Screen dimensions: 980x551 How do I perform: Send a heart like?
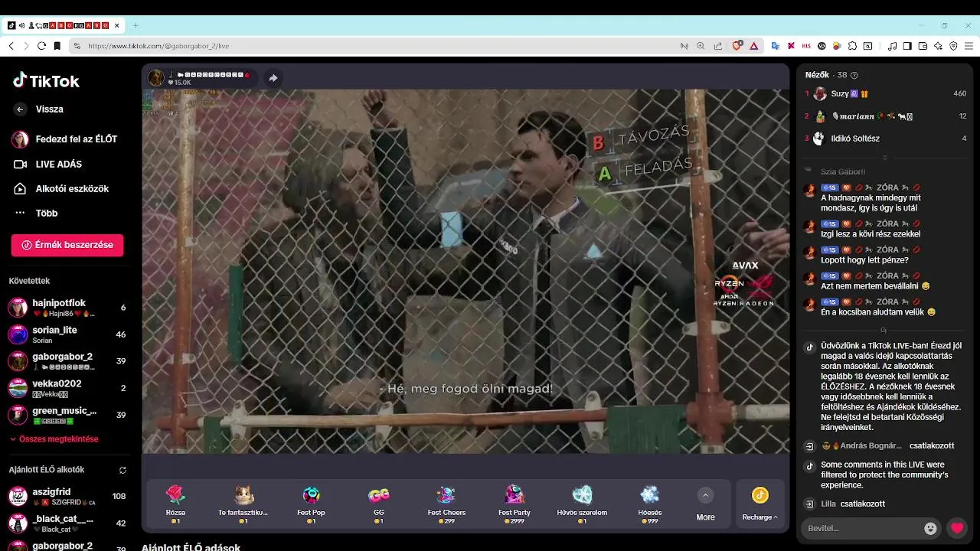956,528
